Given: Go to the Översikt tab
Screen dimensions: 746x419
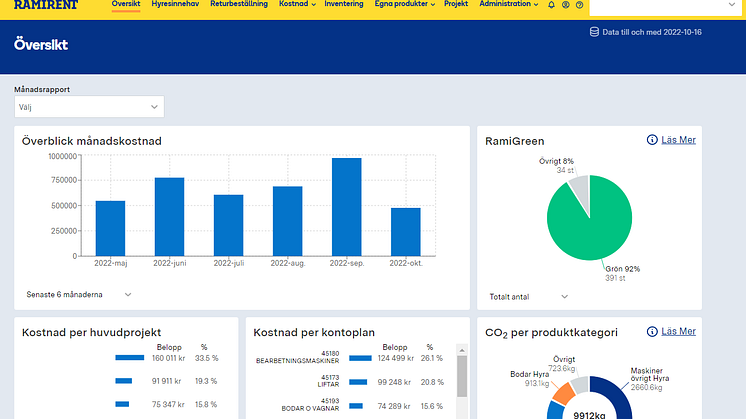Looking at the screenshot, I should tap(126, 4).
